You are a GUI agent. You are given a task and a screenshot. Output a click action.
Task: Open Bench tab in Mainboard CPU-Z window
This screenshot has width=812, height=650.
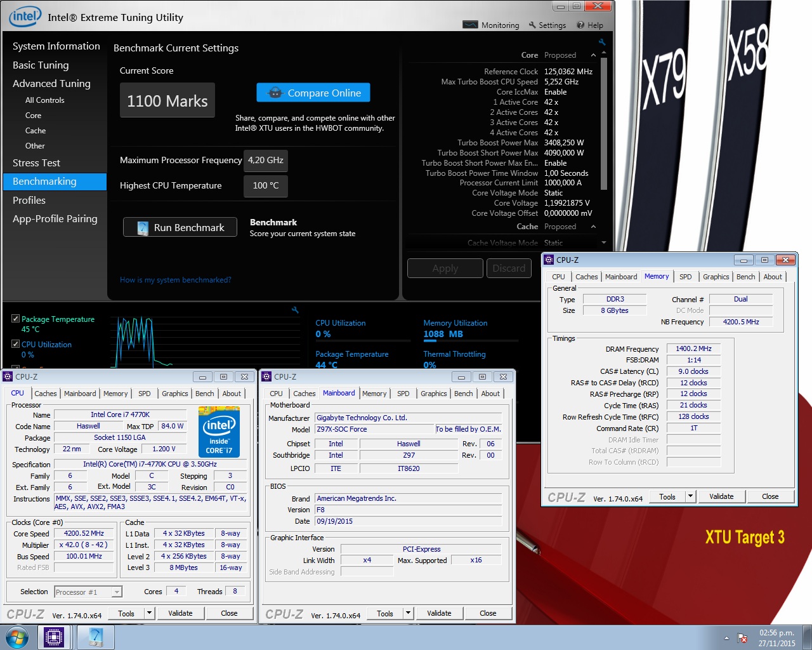(x=463, y=394)
